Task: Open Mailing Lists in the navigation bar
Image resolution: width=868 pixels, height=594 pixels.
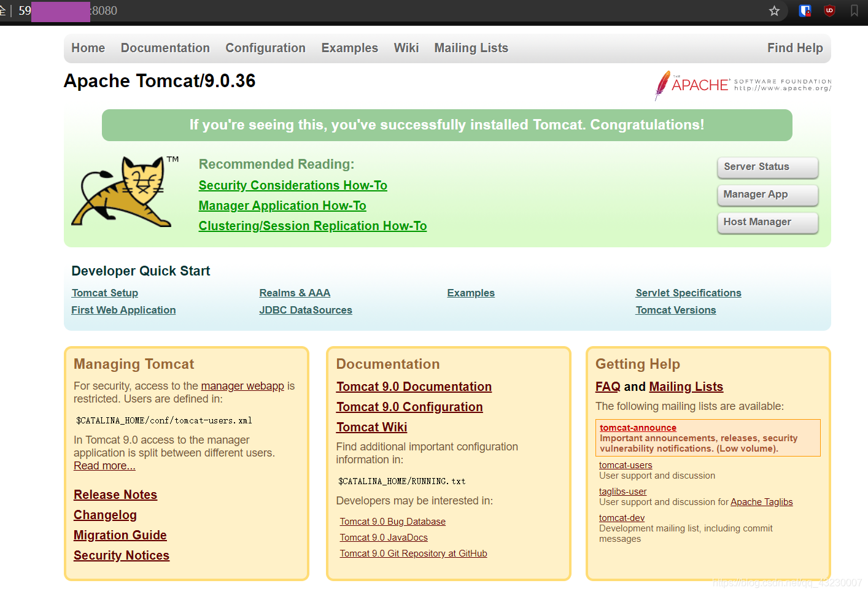Action: coord(471,48)
